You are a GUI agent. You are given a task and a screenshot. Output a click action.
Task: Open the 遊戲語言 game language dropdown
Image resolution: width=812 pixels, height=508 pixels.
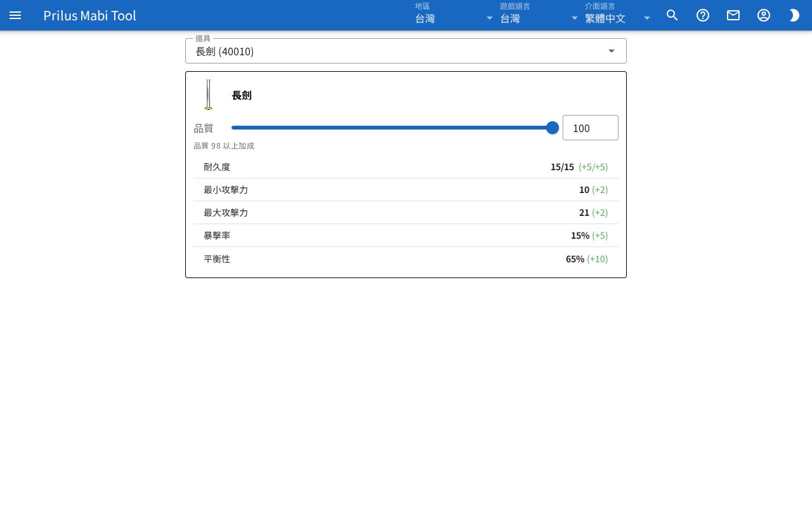click(x=539, y=15)
